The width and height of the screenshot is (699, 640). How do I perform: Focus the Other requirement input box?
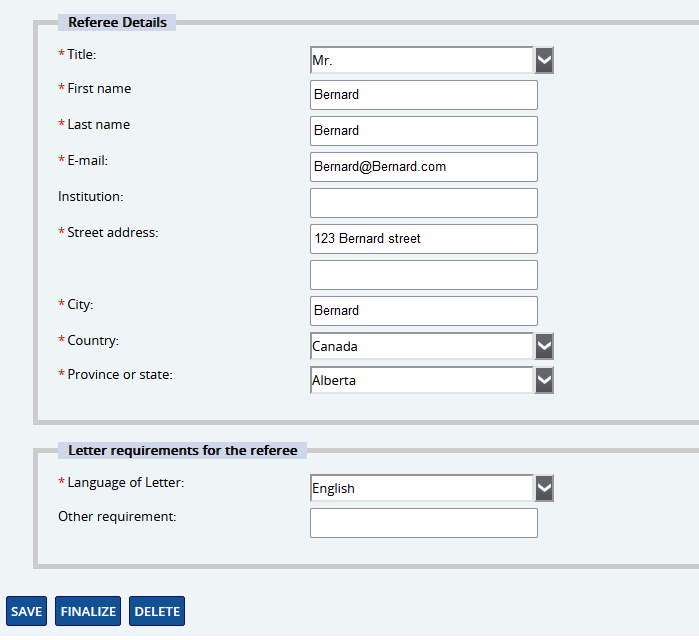[423, 523]
